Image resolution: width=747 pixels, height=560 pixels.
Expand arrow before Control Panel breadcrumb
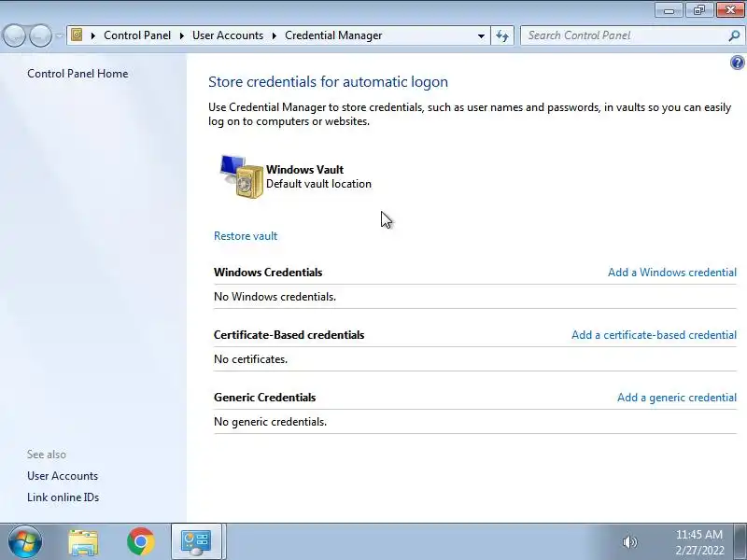pyautogui.click(x=93, y=35)
